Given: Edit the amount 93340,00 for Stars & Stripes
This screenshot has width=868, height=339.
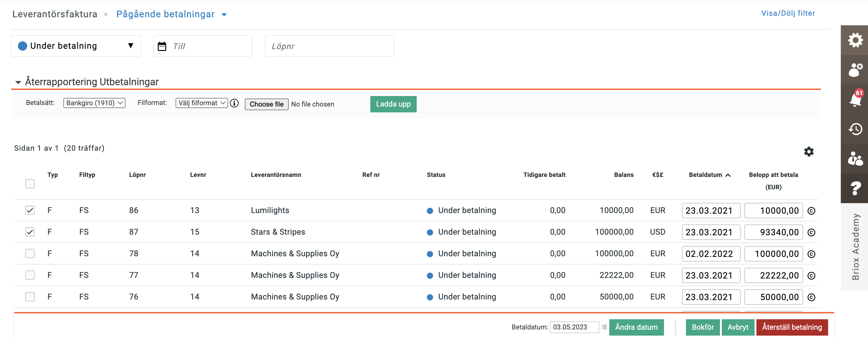Looking at the screenshot, I should coord(773,232).
